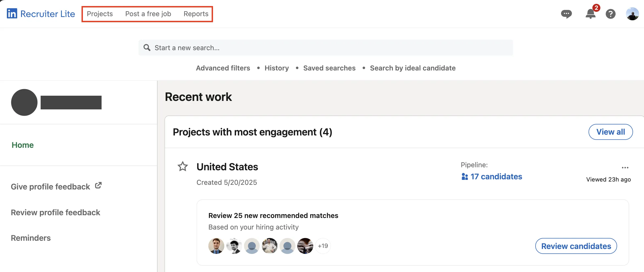The image size is (644, 272).
Task: Navigate to Home in the sidebar
Action: coord(23,145)
